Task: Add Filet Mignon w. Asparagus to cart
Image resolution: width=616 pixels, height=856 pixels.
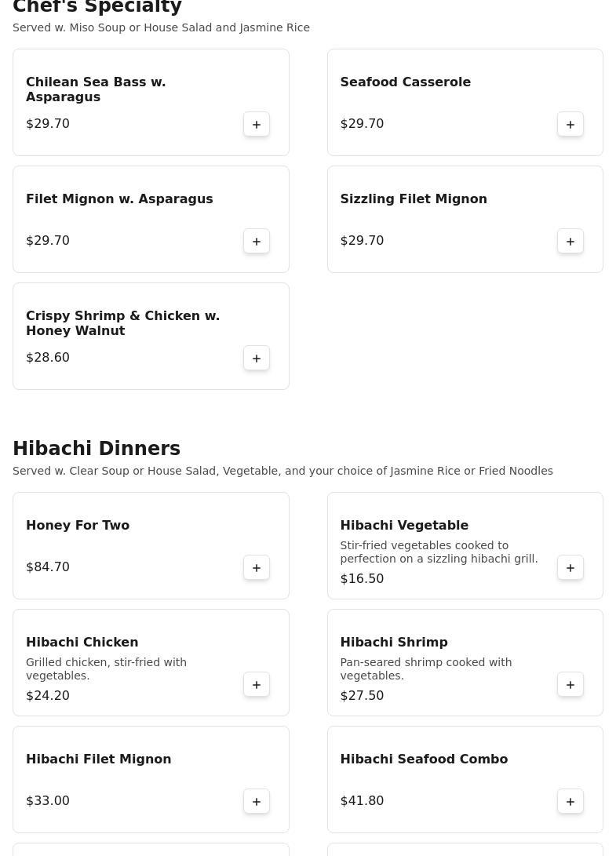Action: point(256,242)
